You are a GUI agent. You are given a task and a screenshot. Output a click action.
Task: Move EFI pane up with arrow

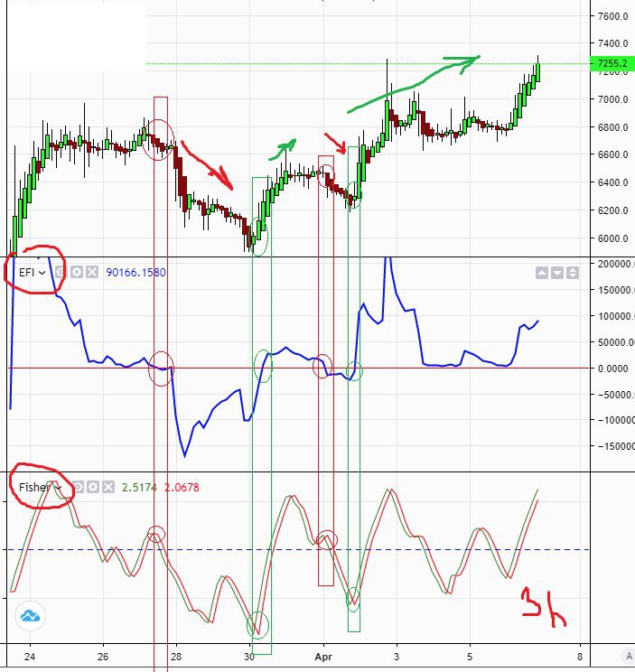tap(542, 273)
